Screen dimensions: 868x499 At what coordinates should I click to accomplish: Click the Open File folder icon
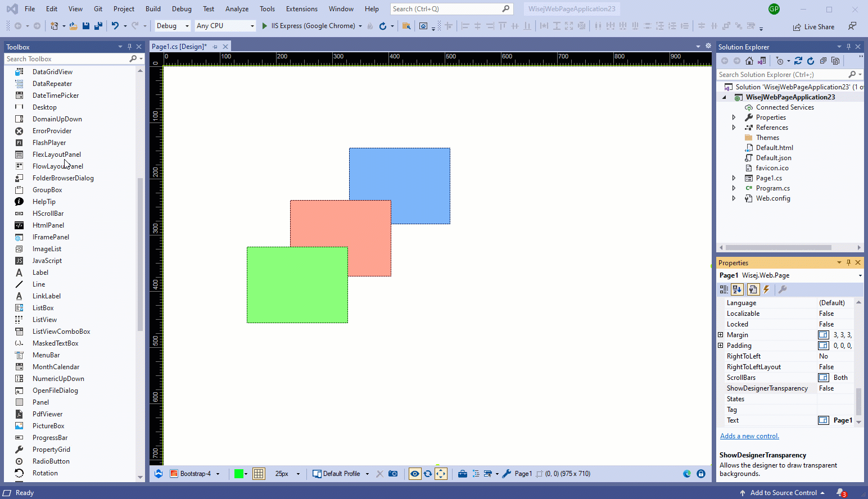point(73,26)
